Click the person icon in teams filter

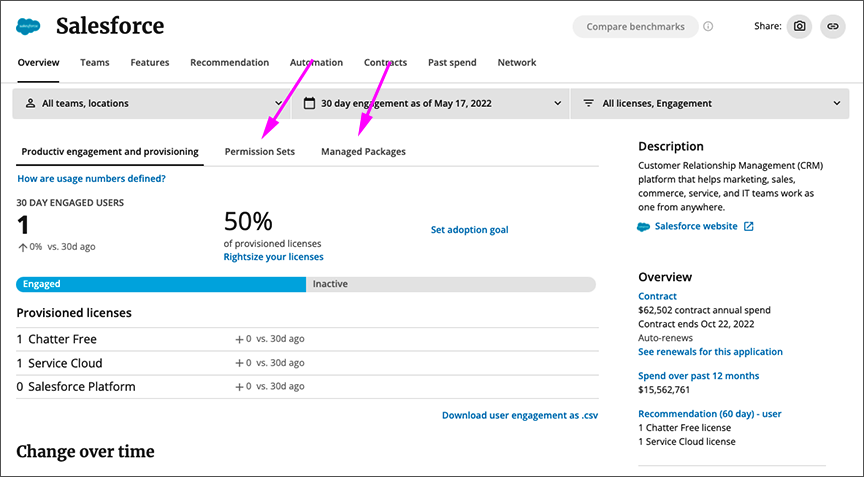pyautogui.click(x=30, y=103)
